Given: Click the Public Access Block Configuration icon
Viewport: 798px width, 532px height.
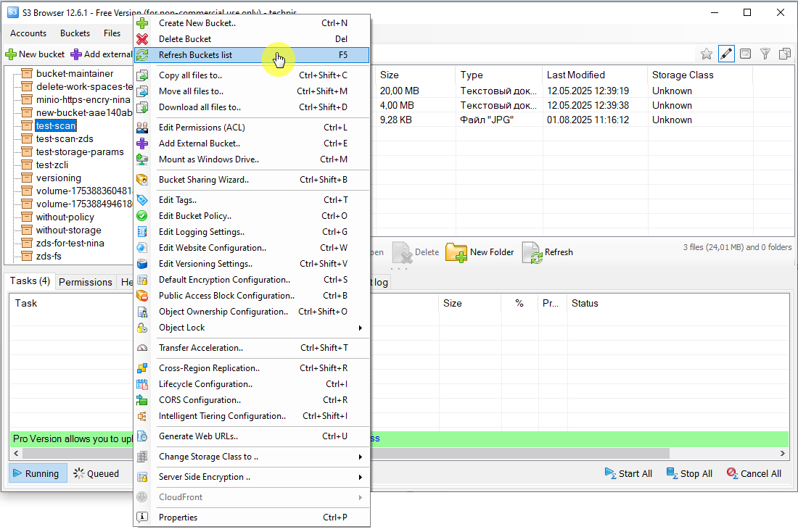Looking at the screenshot, I should tap(142, 296).
